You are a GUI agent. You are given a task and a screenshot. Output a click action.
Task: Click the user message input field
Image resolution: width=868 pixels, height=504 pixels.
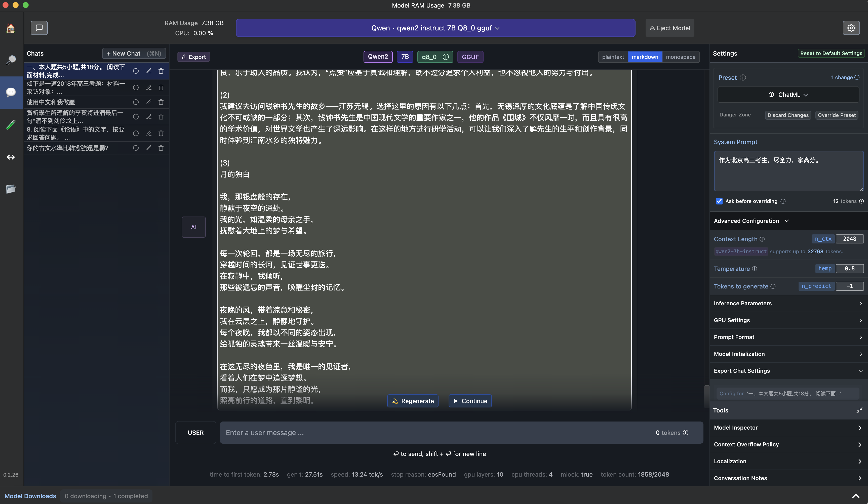pyautogui.click(x=438, y=432)
